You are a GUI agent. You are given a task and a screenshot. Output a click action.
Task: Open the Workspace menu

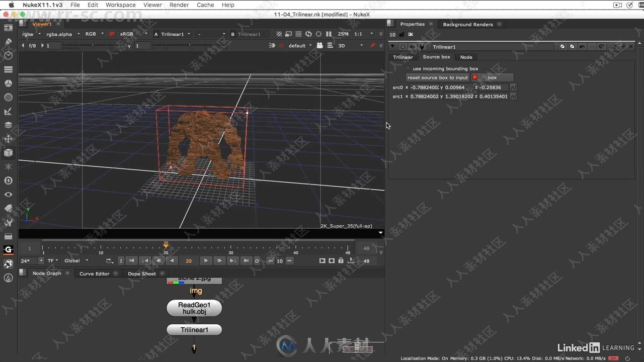(120, 5)
